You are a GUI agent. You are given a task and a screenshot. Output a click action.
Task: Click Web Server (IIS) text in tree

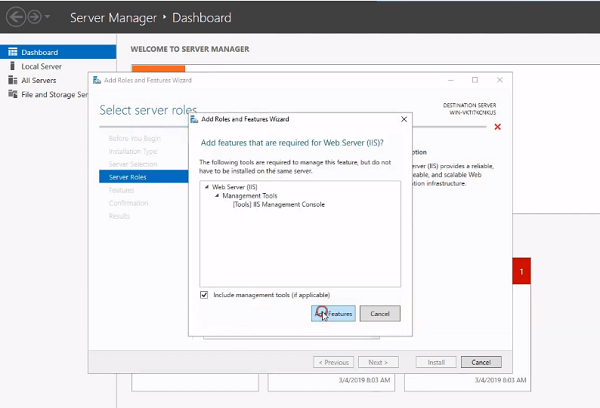(x=235, y=187)
